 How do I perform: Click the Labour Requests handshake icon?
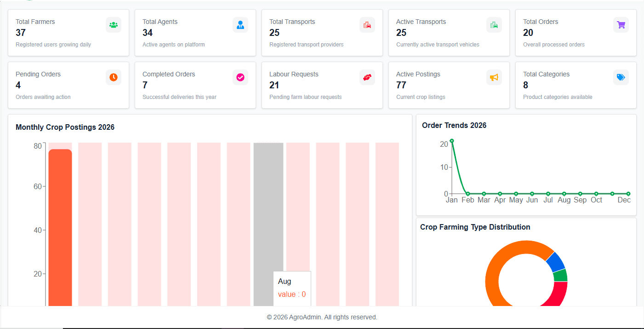367,77
